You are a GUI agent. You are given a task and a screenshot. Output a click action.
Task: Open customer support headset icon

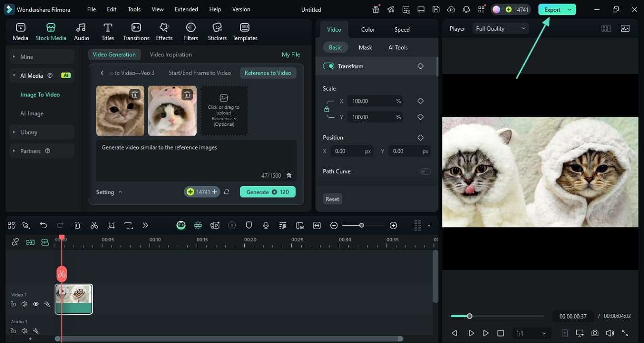[x=466, y=9]
